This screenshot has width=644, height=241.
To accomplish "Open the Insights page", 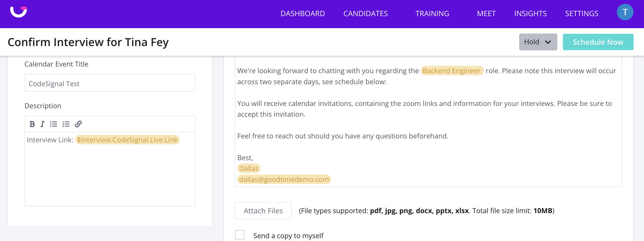I will click(x=530, y=14).
